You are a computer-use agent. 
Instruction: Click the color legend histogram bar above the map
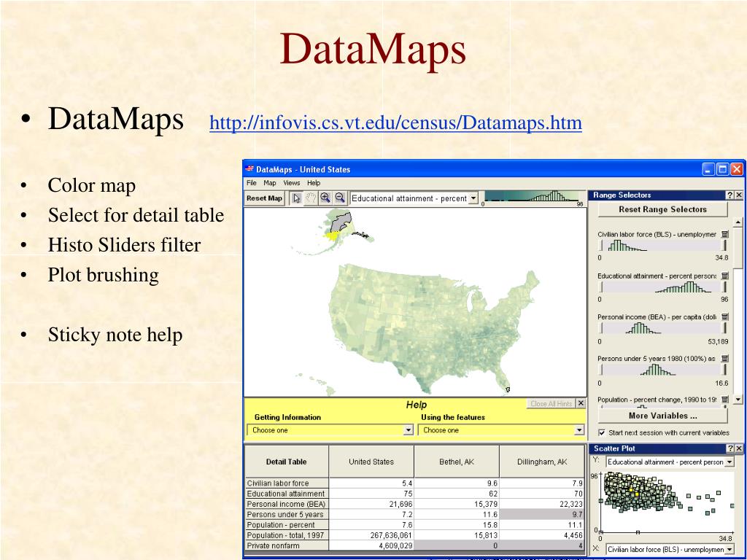pos(533,196)
